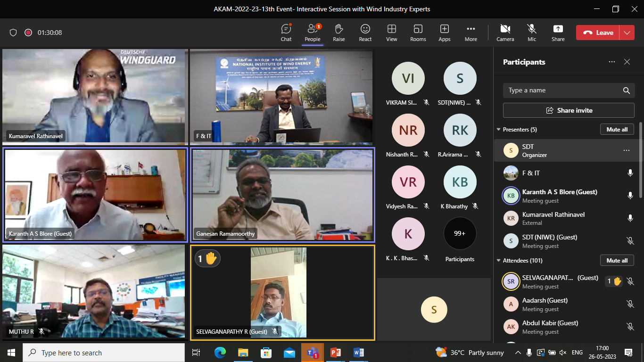Viewport: 644px width, 362px height.
Task: Open options menu for SDT Organizer
Action: [x=626, y=150]
